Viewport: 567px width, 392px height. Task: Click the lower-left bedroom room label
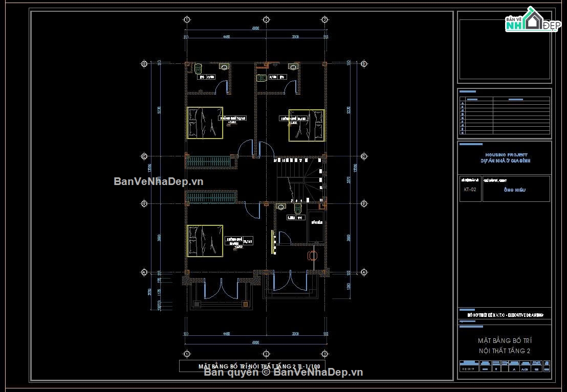238,242
